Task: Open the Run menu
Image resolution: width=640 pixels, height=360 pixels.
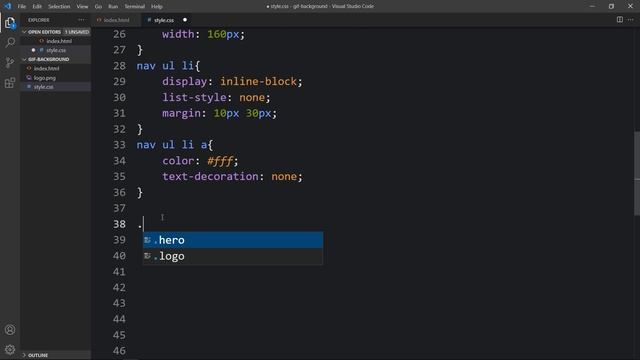Action: 113,6
